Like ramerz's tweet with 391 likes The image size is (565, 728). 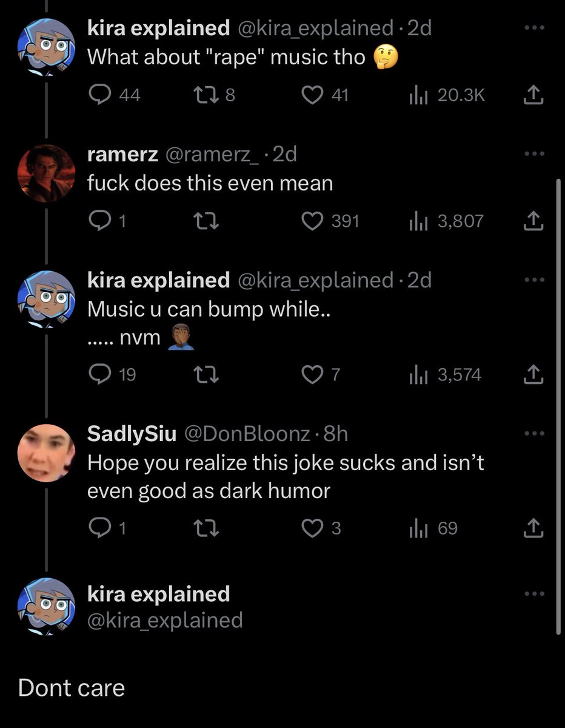point(330,221)
